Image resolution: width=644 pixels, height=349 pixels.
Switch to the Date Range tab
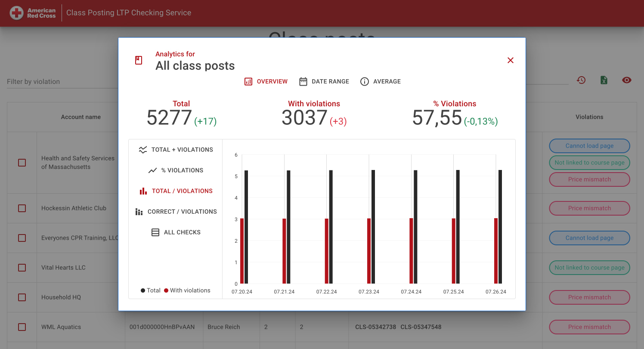point(324,81)
